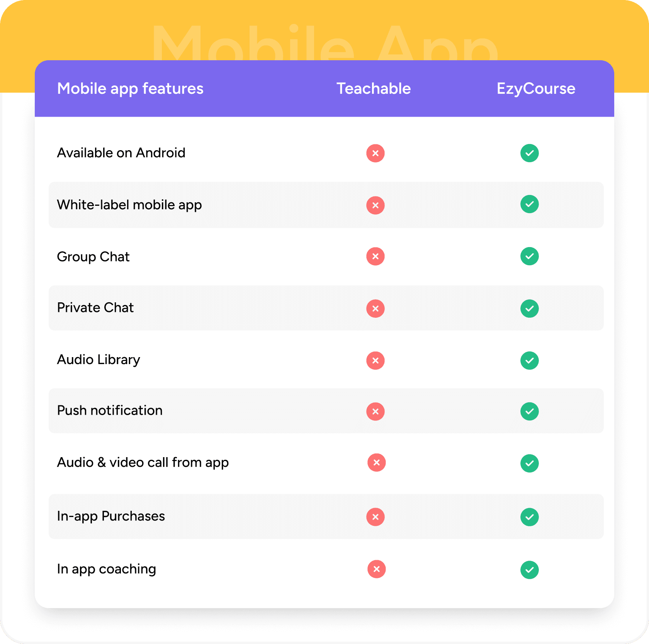Screen dimensions: 649x644
Task: Click the In-app Purchases row label
Action: pos(111,516)
